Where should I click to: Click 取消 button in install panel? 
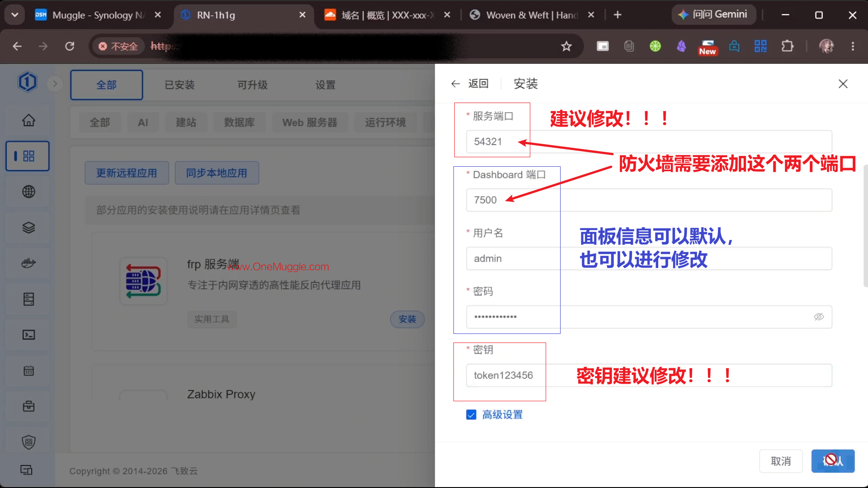[x=781, y=461]
